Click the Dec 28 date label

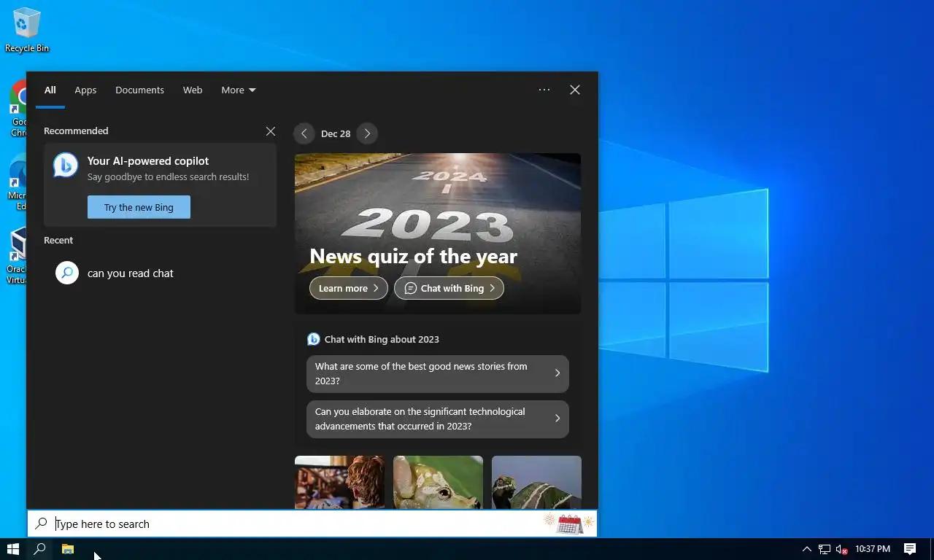tap(336, 133)
